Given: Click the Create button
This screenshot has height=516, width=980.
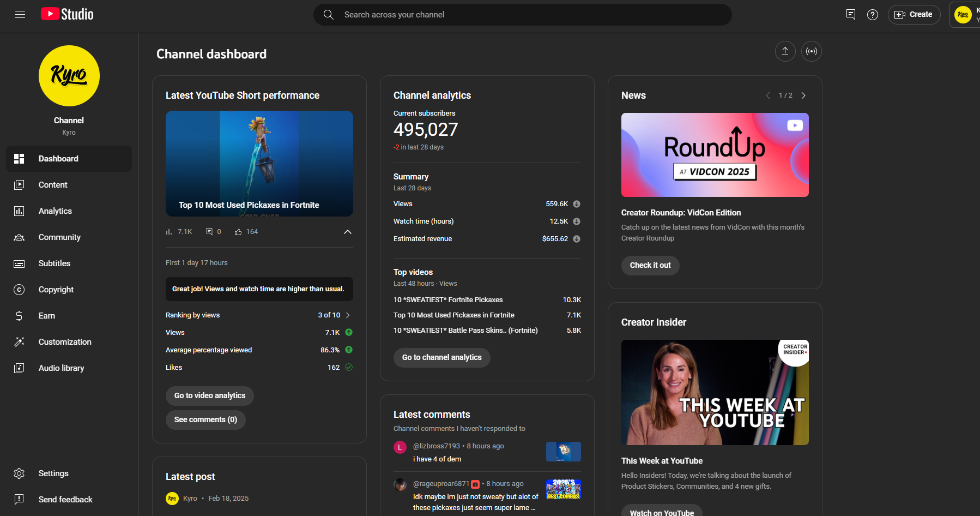Looking at the screenshot, I should 914,15.
